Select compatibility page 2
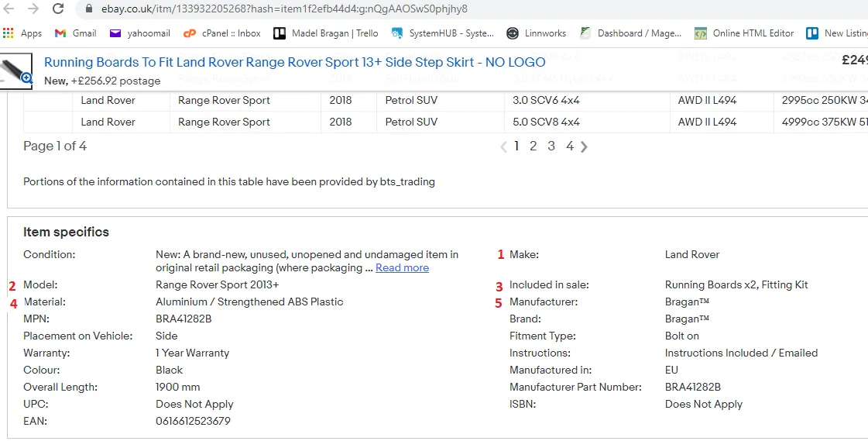The image size is (868, 448). (x=533, y=146)
